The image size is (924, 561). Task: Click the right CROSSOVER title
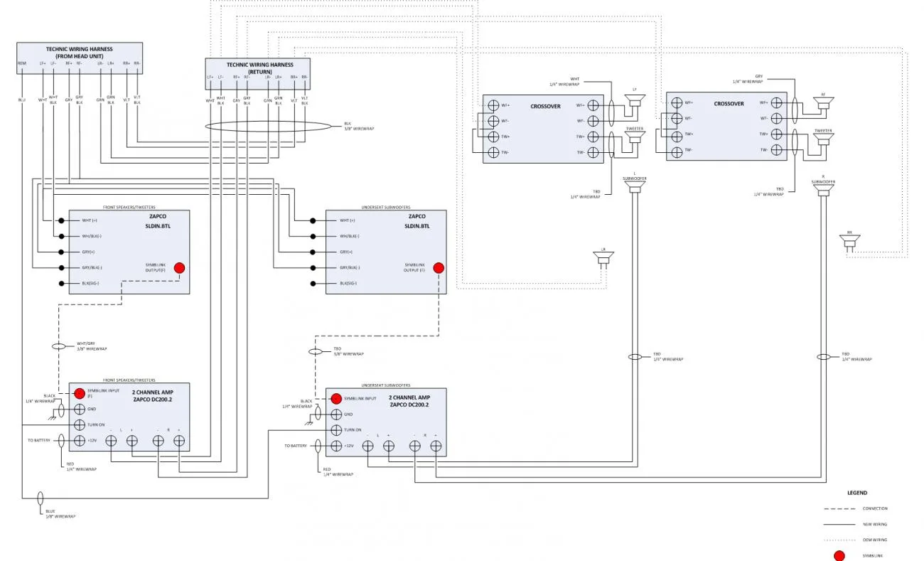pyautogui.click(x=729, y=104)
